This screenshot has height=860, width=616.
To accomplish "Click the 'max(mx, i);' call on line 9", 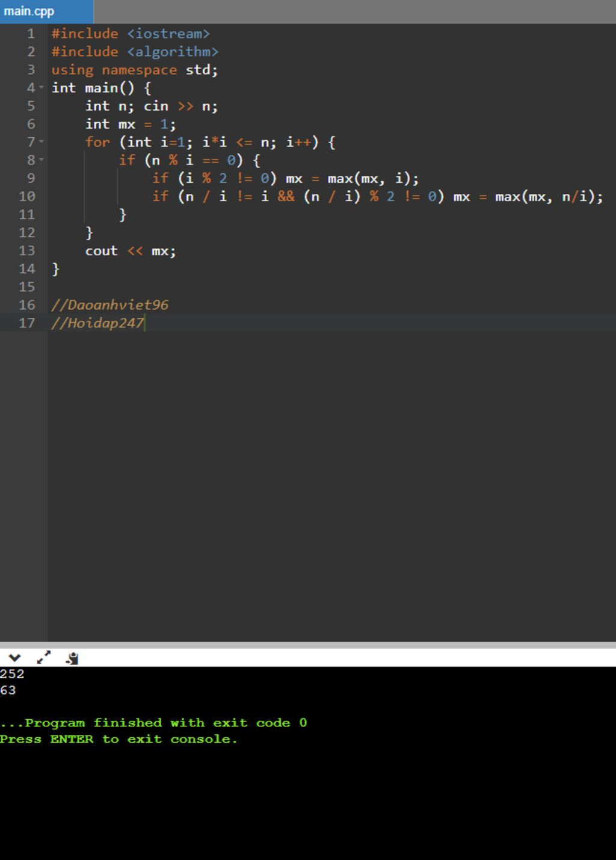I will coord(373,178).
